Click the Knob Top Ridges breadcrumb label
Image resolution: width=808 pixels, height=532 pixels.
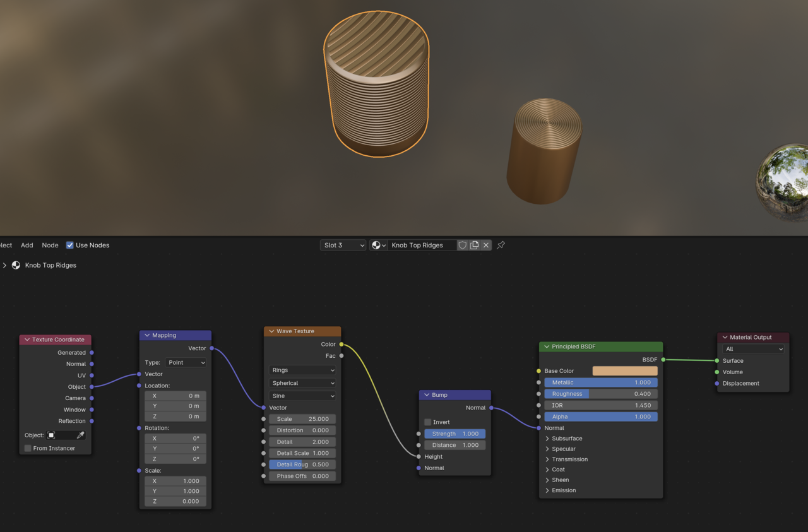click(x=50, y=266)
